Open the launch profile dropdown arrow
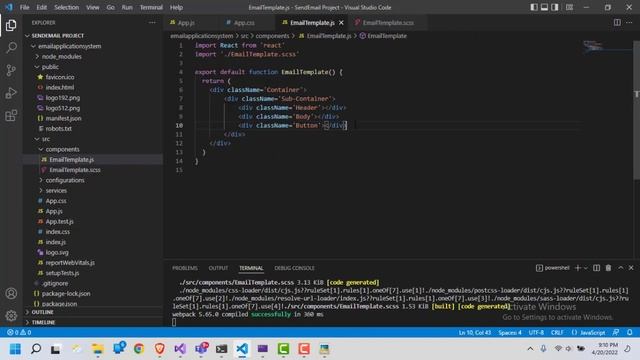Viewport: 640px width, 360px height. tap(586, 268)
